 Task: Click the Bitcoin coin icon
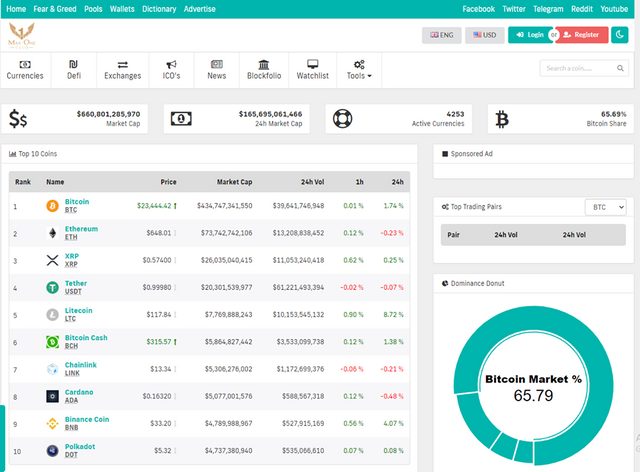(52, 206)
